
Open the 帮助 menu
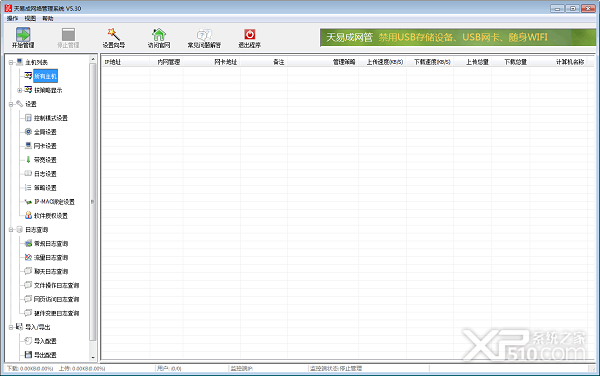(48, 18)
